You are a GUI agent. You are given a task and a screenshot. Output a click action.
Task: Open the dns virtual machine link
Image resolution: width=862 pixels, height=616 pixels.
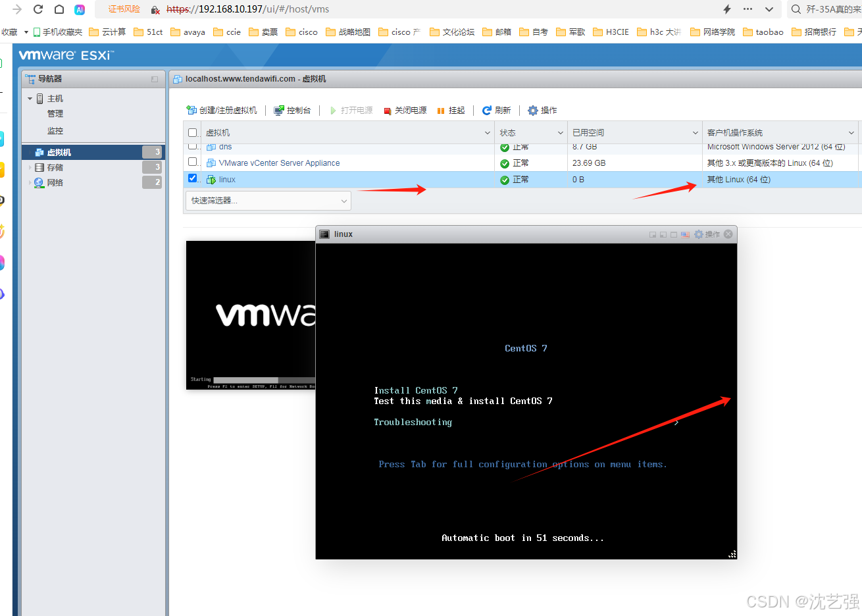[225, 147]
